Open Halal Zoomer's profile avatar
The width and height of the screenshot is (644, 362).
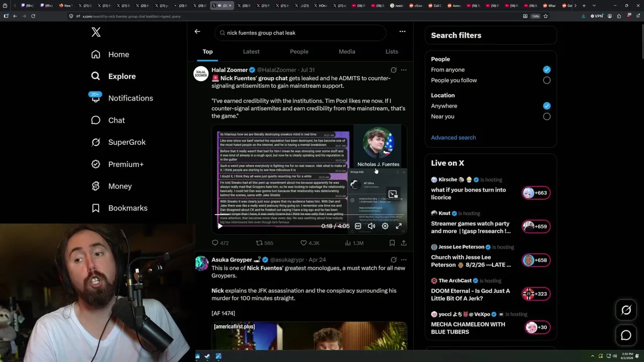point(201,74)
